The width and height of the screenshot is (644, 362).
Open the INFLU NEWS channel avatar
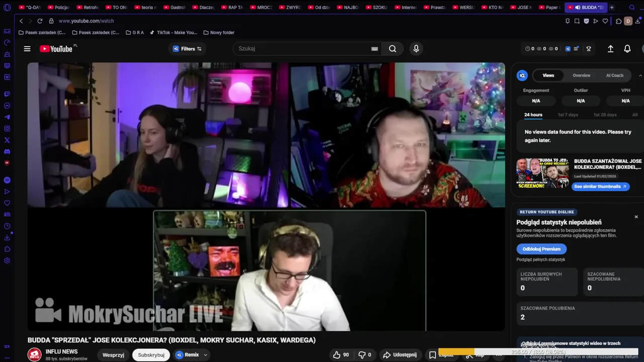click(34, 354)
